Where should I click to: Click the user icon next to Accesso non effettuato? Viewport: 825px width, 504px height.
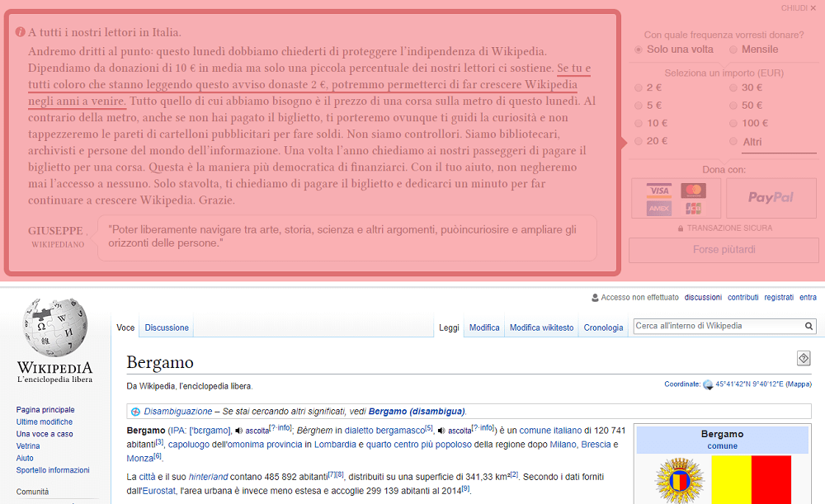(595, 297)
